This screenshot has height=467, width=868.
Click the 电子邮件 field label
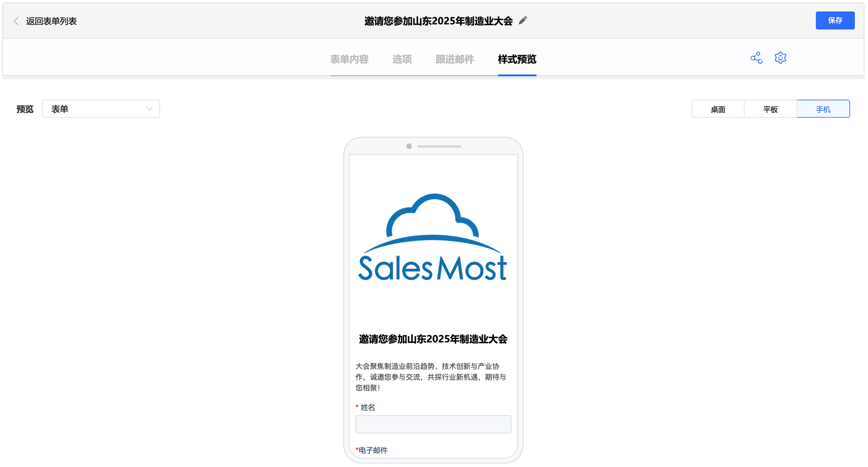pyautogui.click(x=373, y=450)
